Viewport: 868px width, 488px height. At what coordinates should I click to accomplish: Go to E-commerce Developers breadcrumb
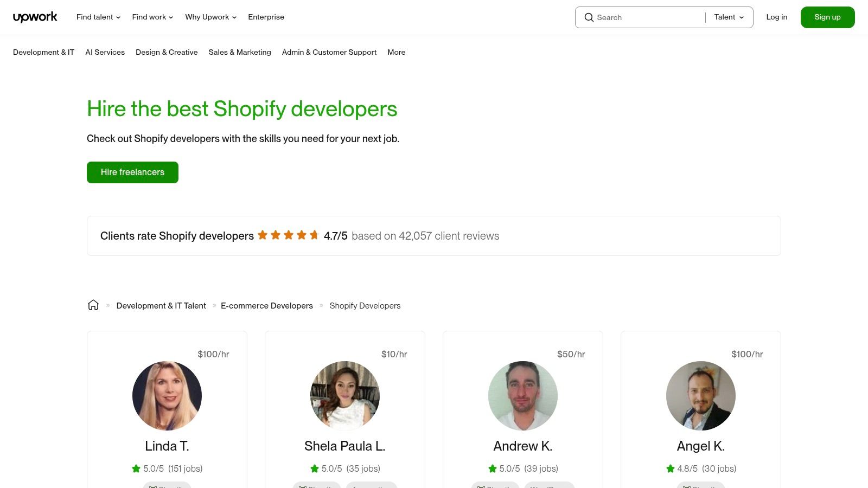[267, 306]
